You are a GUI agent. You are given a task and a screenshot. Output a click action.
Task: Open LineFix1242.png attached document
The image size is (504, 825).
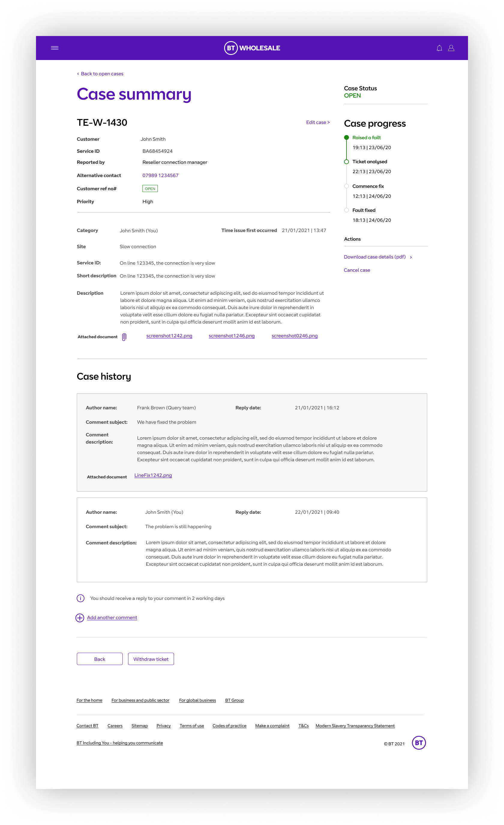tap(153, 475)
